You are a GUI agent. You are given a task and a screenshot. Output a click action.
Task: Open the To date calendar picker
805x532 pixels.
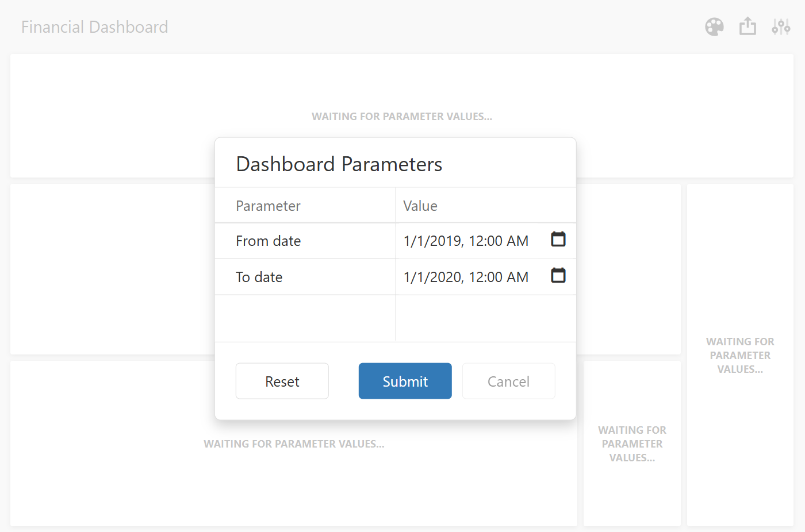click(558, 276)
